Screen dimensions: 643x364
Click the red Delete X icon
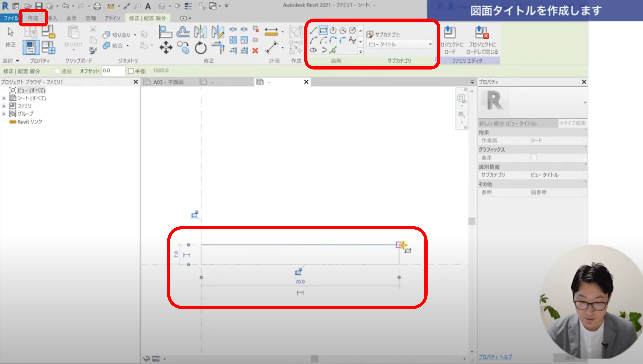click(255, 51)
